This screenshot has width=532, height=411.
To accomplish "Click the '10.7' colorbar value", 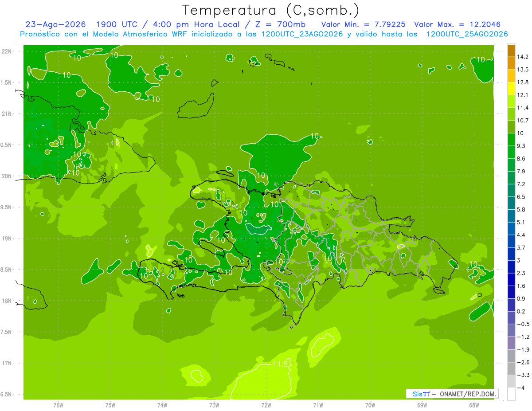I will point(523,121).
